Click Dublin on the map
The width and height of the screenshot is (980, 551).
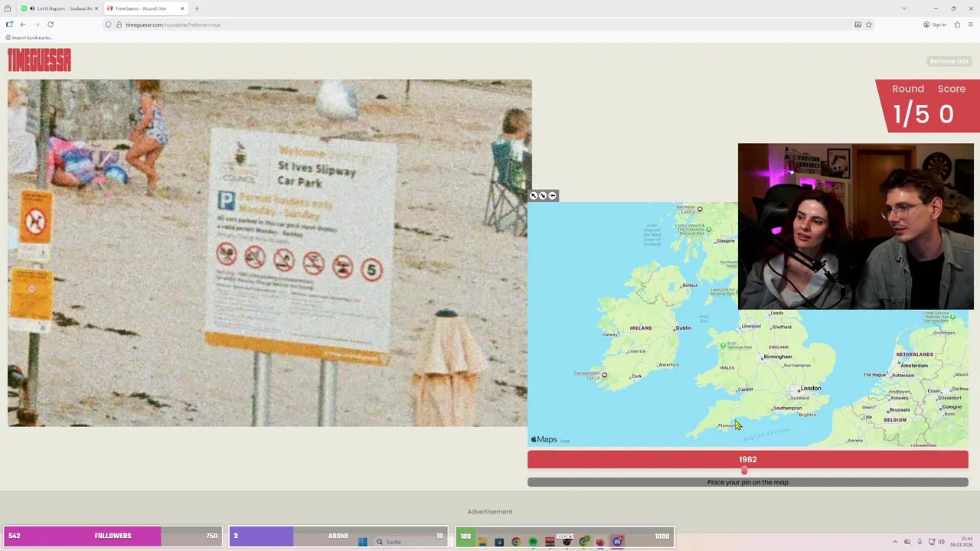click(x=683, y=328)
